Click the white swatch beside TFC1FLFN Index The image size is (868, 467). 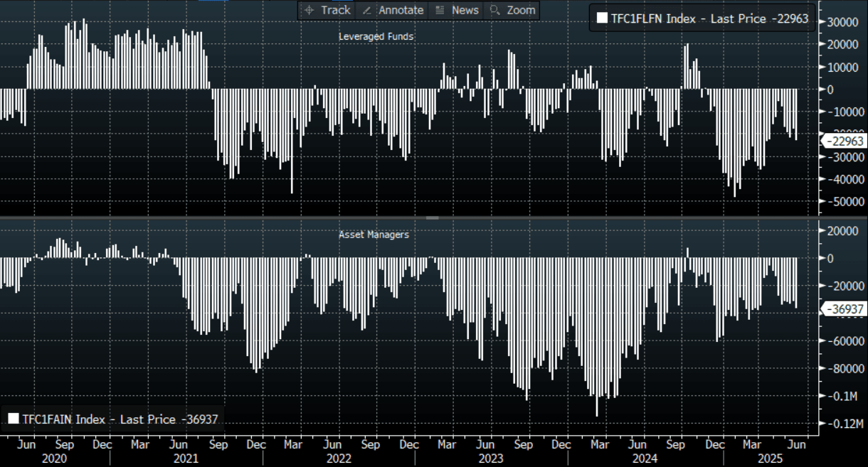[x=602, y=19]
